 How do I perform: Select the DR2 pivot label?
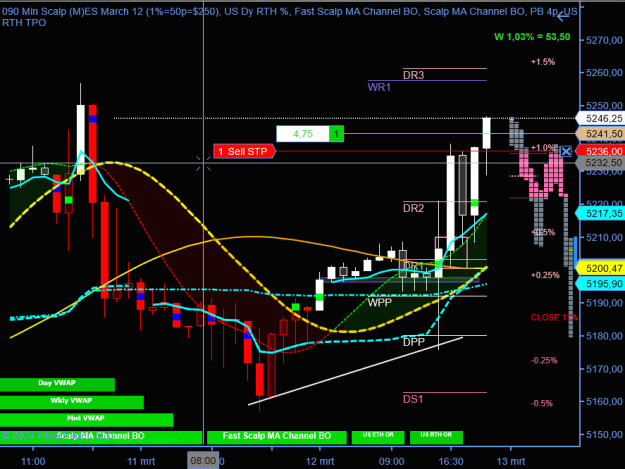coord(413,208)
